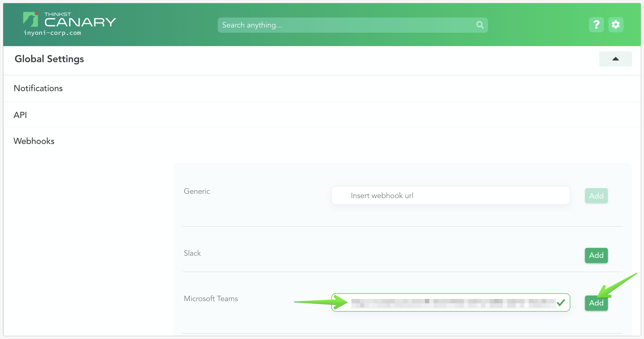Click the Microsoft Teams label
The width and height of the screenshot is (644, 339).
click(211, 299)
